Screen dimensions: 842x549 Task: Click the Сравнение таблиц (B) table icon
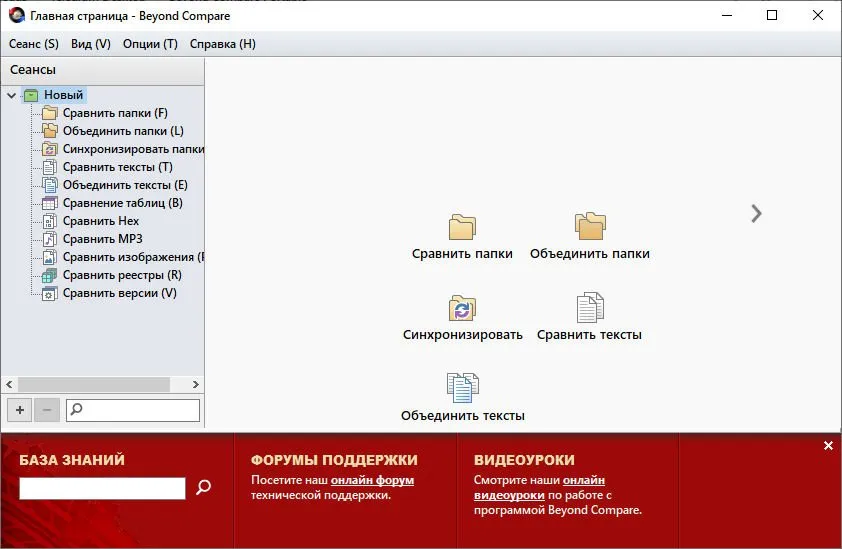pos(49,203)
